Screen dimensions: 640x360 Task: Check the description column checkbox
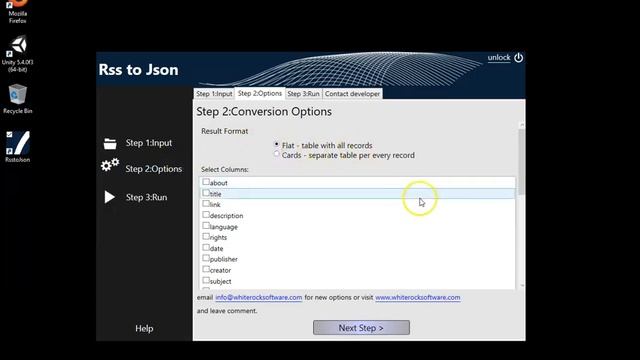206,214
